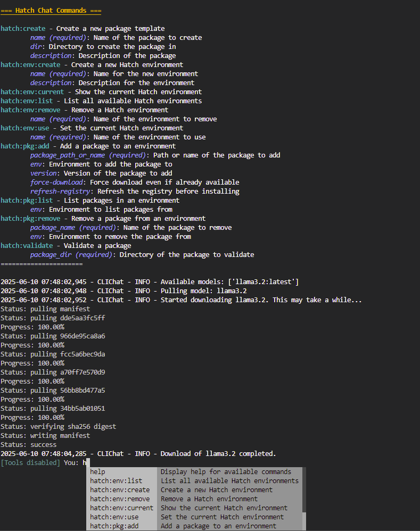Click the 'refresh-registry' parameter name
Viewport: 420px width, 531px height.
pyautogui.click(x=60, y=192)
